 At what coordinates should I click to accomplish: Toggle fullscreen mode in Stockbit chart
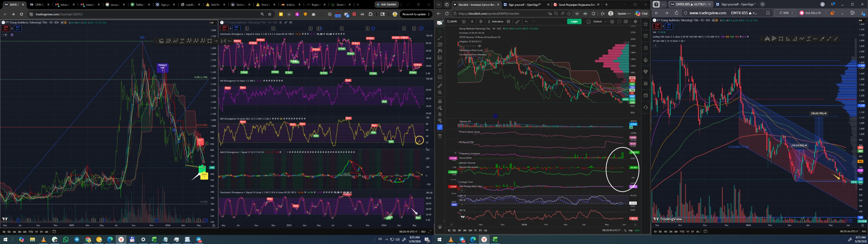[x=619, y=21]
